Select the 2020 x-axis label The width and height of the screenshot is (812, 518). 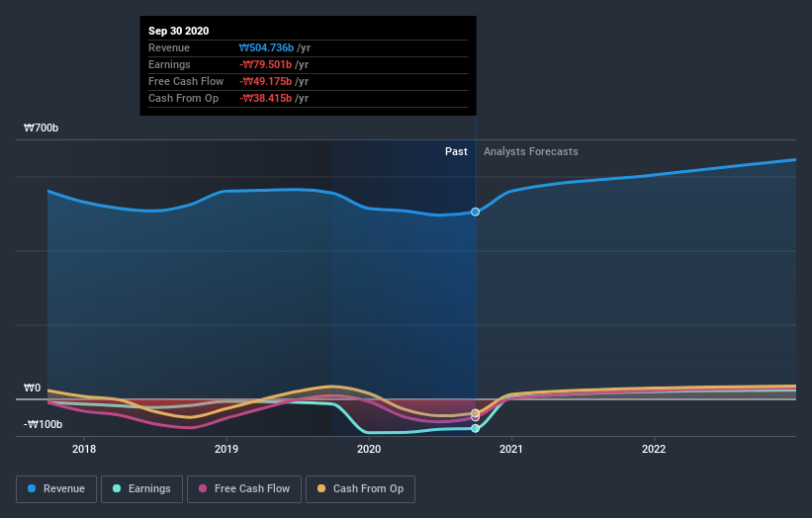pos(369,449)
